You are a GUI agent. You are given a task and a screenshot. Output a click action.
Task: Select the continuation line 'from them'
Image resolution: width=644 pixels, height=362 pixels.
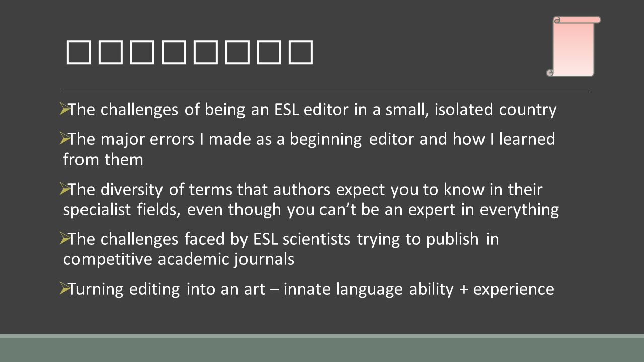pyautogui.click(x=103, y=160)
